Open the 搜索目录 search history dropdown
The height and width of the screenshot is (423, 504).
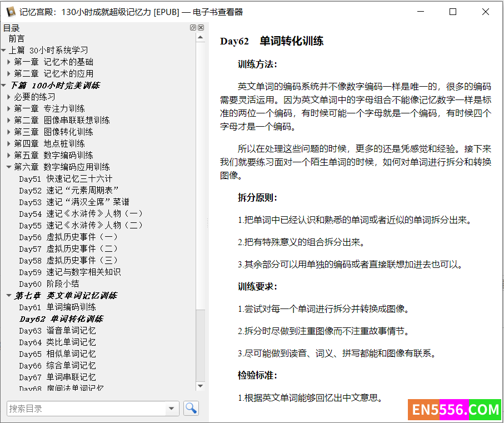coord(172,409)
